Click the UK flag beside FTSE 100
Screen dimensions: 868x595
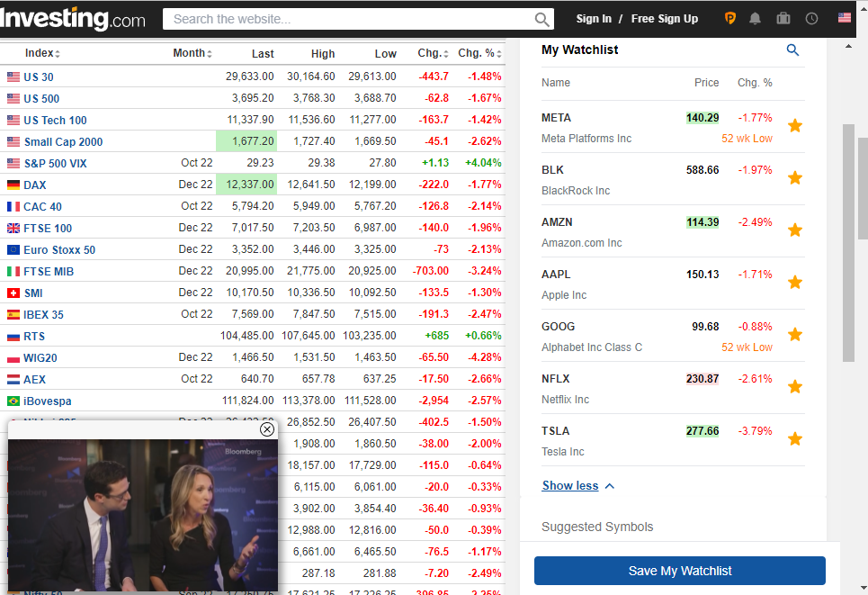tap(13, 229)
